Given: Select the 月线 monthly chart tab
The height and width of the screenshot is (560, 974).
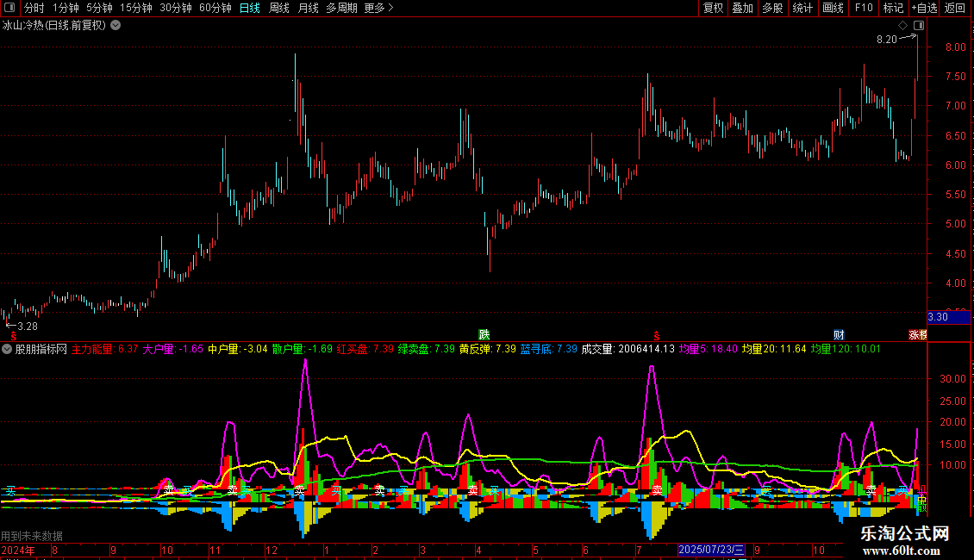Looking at the screenshot, I should click(x=308, y=8).
